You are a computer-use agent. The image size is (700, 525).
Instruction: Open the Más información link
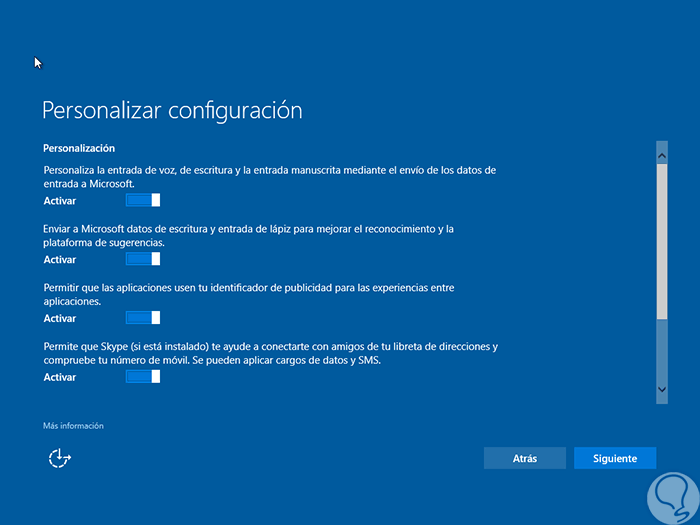pos(73,426)
